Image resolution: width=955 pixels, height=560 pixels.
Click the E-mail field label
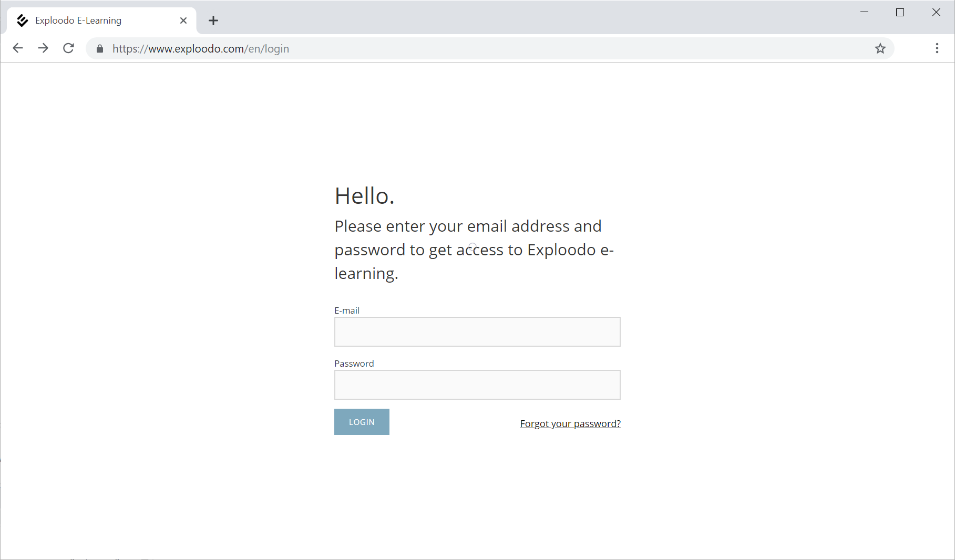[x=347, y=310]
